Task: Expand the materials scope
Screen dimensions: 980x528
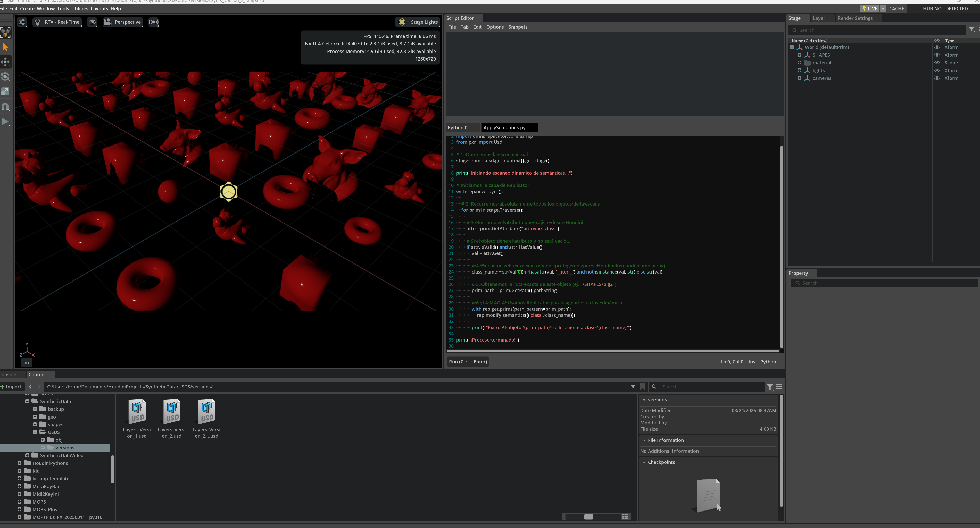Action: tap(799, 63)
